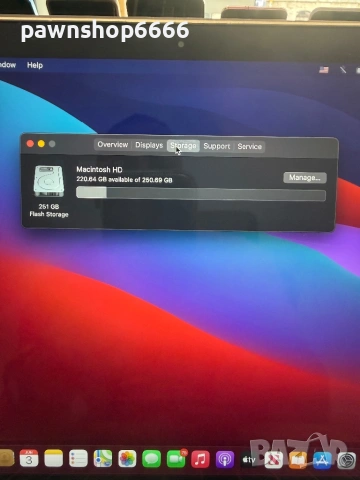Click the Manage... button
This screenshot has width=360, height=480.
(x=305, y=178)
